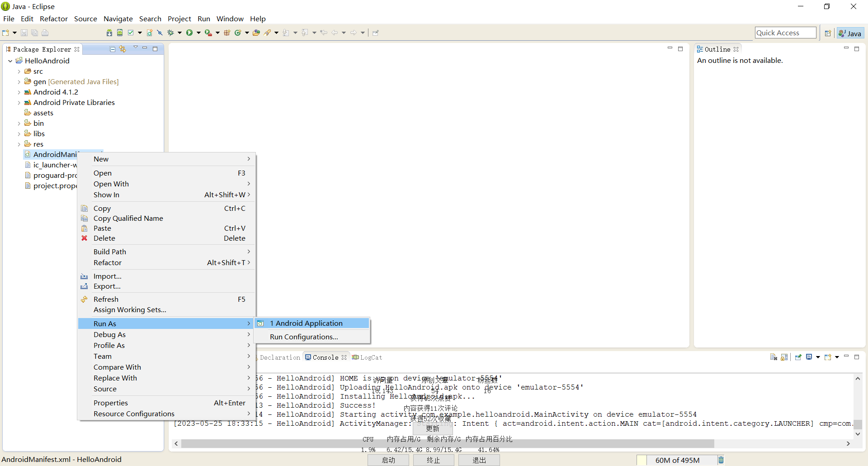Open the Refactor menu in menu bar
The image size is (868, 466).
(54, 19)
